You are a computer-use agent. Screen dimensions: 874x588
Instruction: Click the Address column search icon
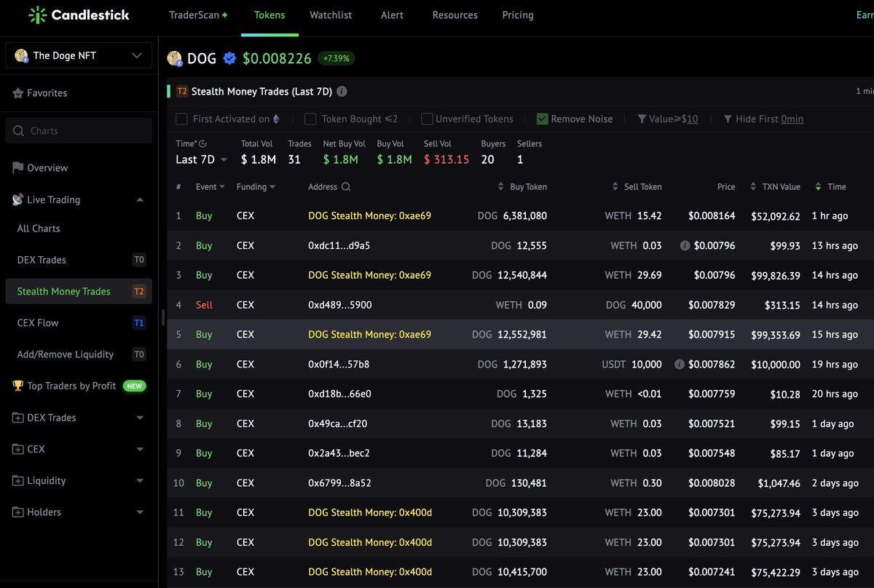tap(346, 187)
